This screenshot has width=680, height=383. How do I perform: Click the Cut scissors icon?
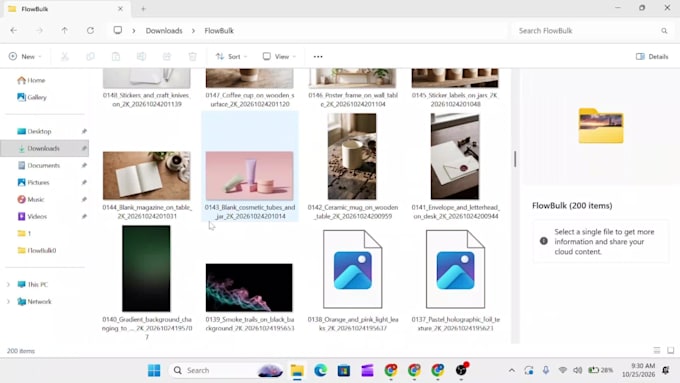tap(65, 56)
